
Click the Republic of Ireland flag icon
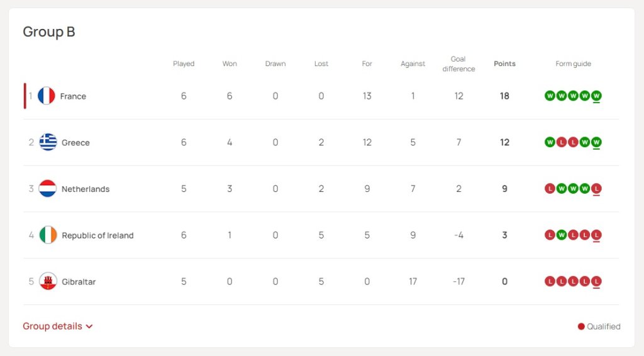[x=48, y=235]
